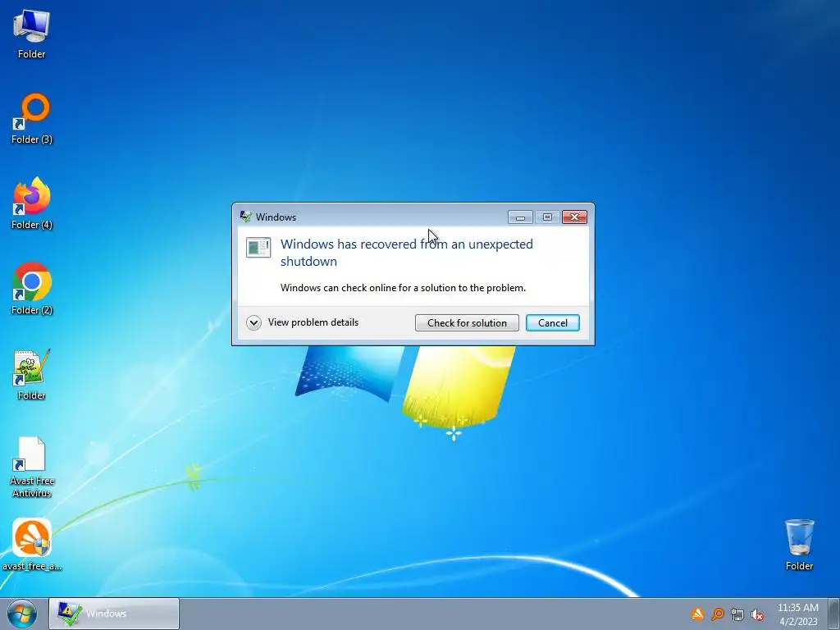
Task: Click the Check for solution button
Action: [x=467, y=323]
